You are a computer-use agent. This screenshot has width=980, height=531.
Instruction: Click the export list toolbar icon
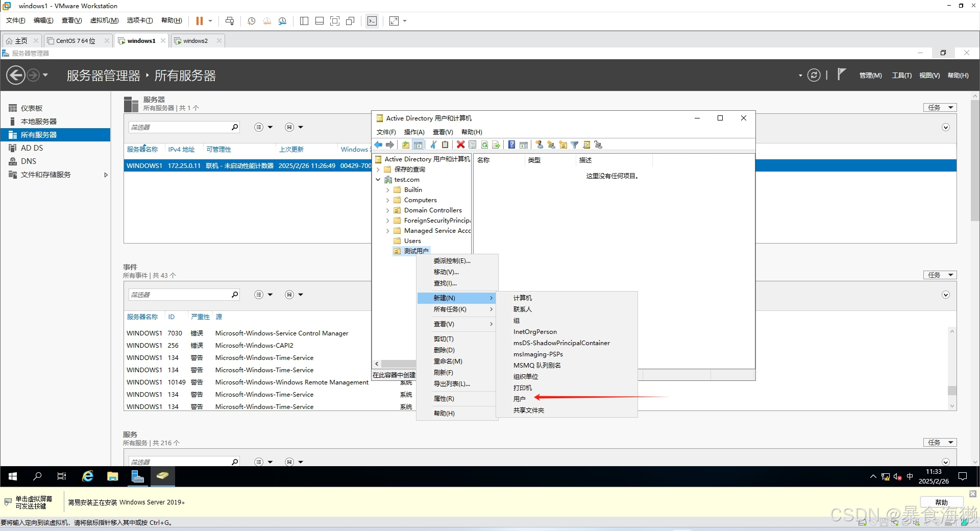(496, 145)
